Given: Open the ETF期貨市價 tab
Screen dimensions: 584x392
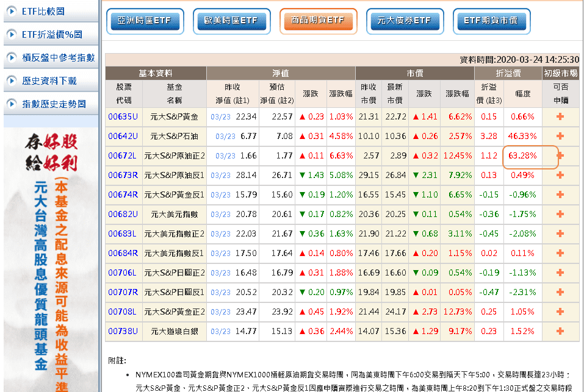Looking at the screenshot, I should [491, 21].
